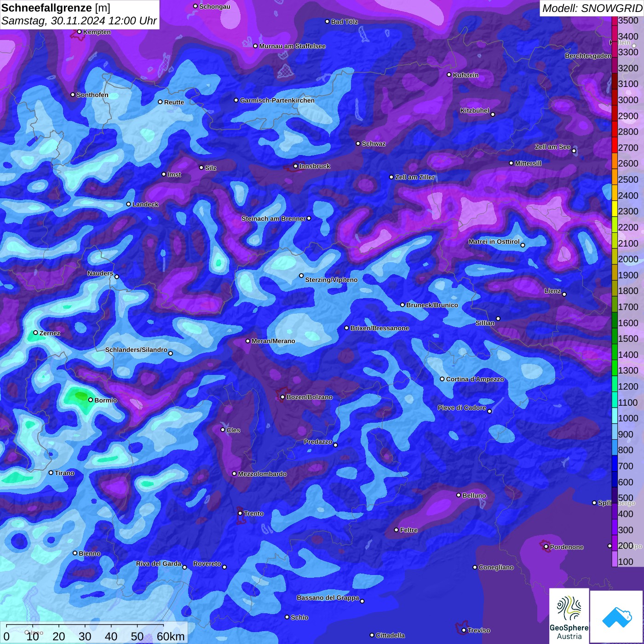The height and width of the screenshot is (644, 644).
Task: Click the Schio label
Action: click(x=299, y=617)
